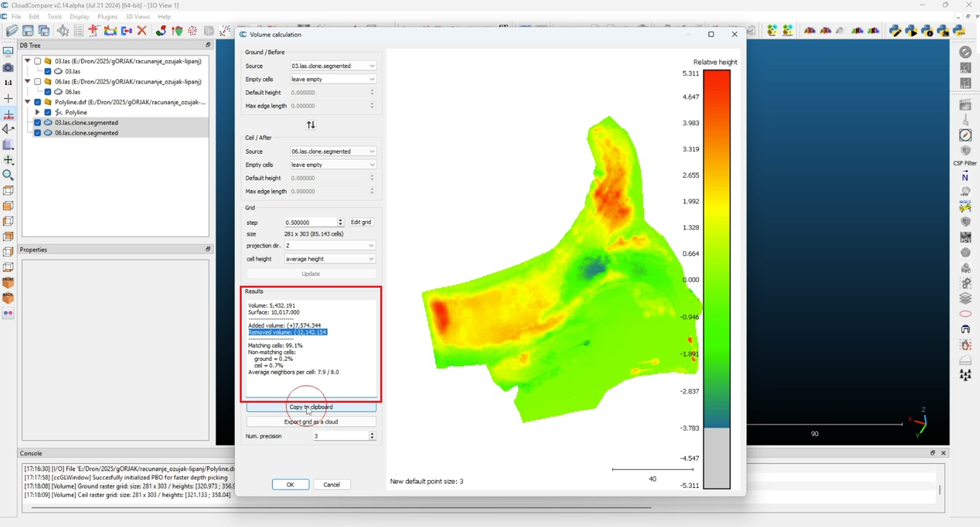Viewport: 980px width, 527px height.
Task: Toggle the Polyline.dxf folder checkbox
Action: pos(38,103)
